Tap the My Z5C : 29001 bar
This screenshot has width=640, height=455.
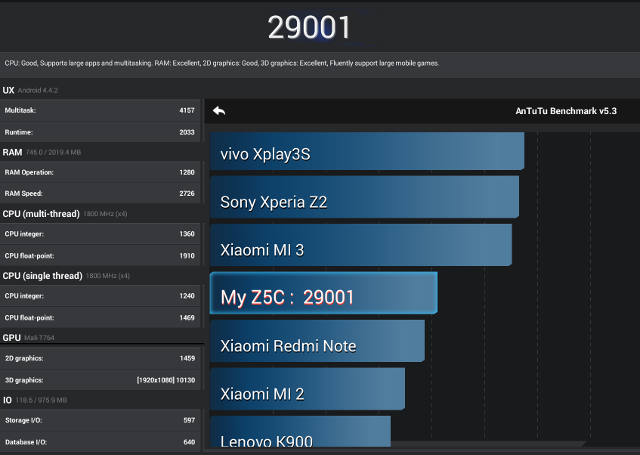tap(324, 293)
